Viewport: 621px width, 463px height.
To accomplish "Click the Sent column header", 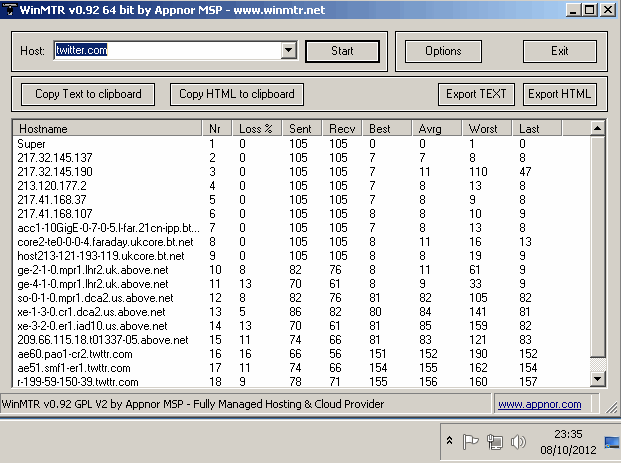I will (302, 129).
